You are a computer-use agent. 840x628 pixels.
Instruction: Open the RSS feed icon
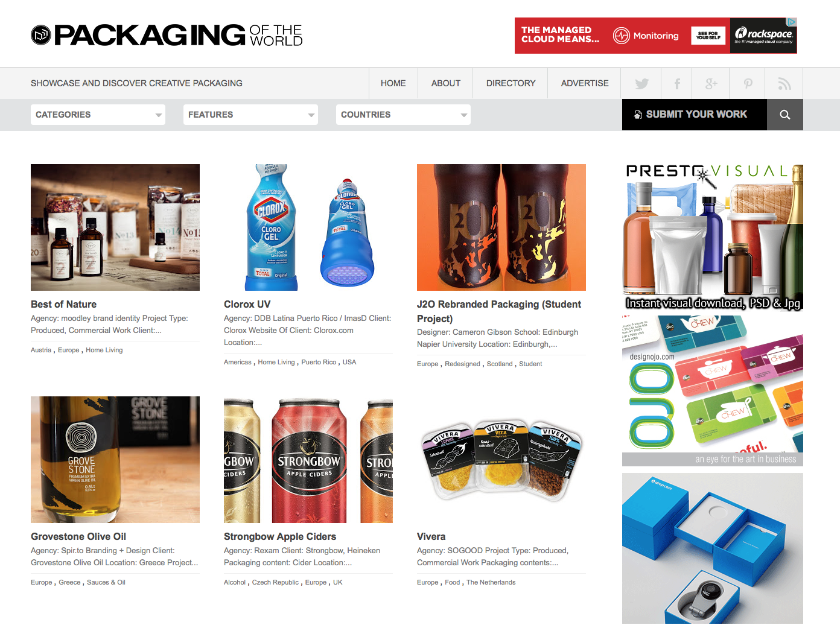point(784,84)
